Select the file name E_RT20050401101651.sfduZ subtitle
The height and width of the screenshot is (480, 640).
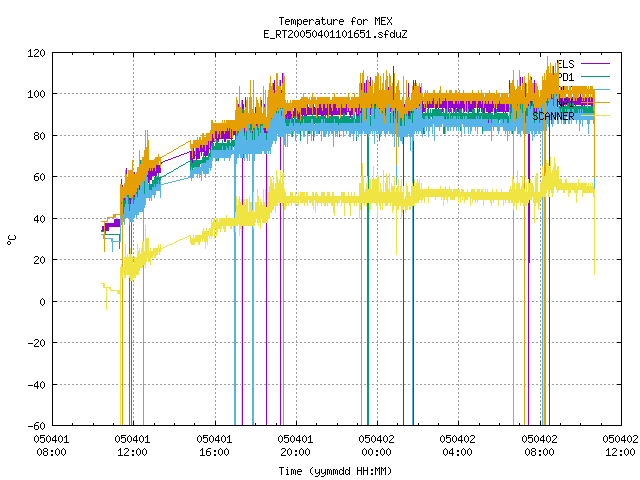tap(335, 34)
